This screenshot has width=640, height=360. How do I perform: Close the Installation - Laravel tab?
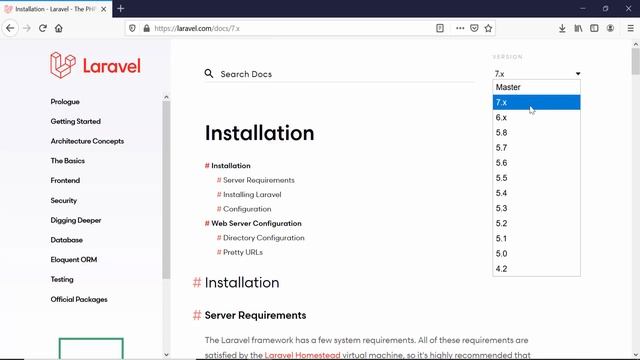(104, 9)
